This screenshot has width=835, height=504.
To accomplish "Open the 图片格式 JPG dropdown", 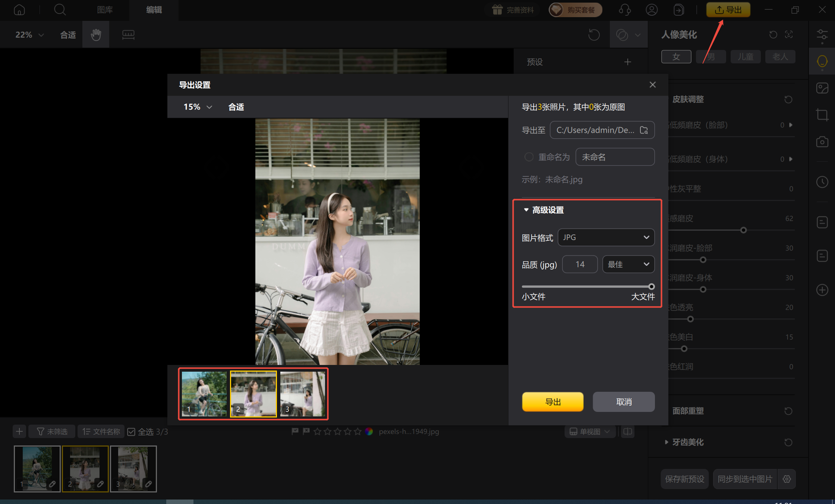I will [606, 237].
